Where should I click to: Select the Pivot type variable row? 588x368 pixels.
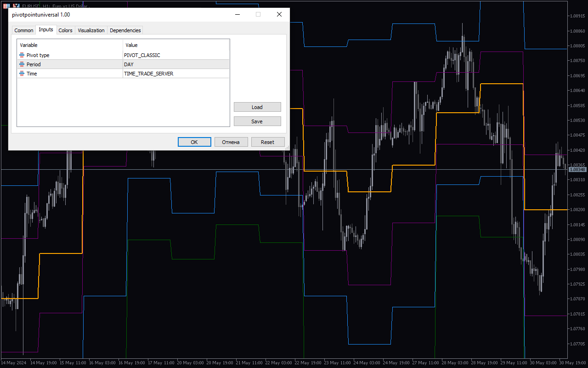(123, 55)
